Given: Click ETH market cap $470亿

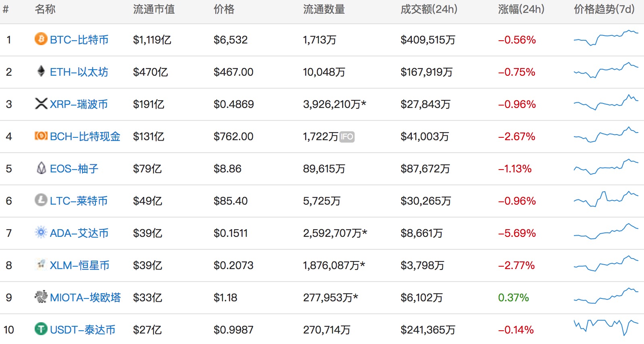Looking at the screenshot, I should tap(150, 72).
